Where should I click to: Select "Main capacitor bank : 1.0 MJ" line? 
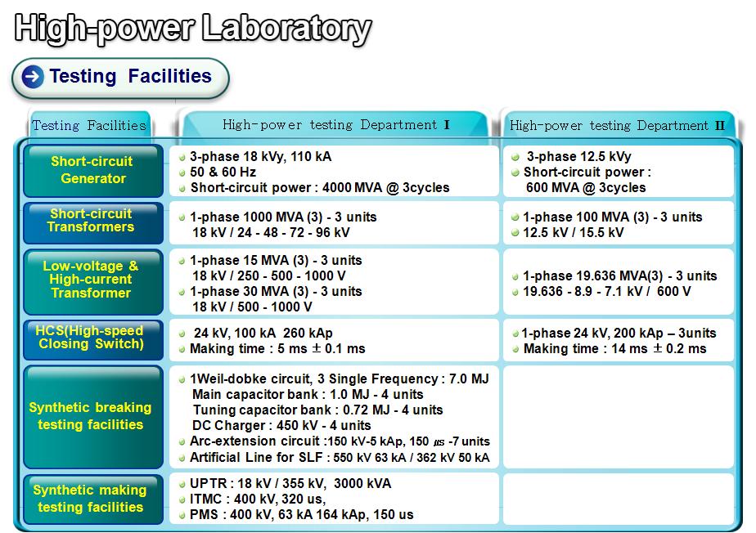pos(308,394)
